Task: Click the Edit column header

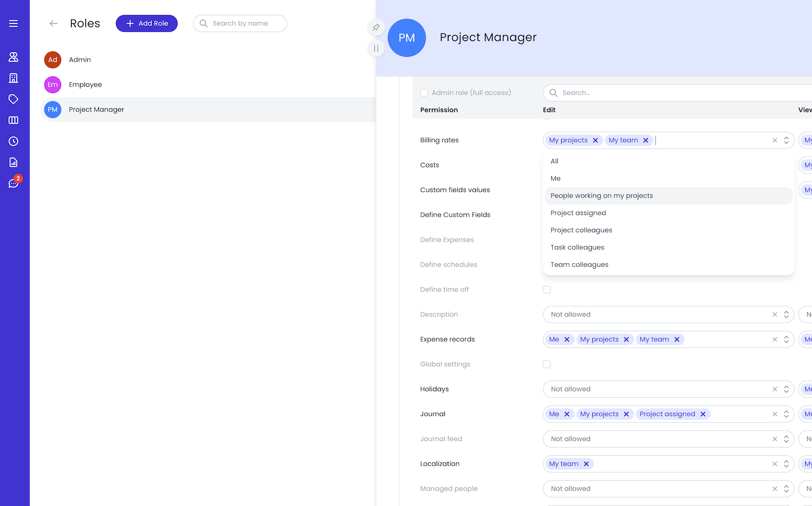Action: (x=549, y=110)
